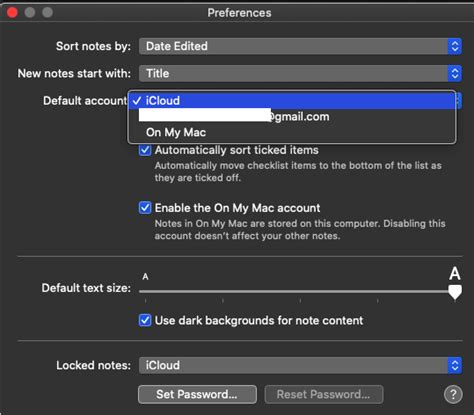Choose the gmail.com account option
The image size is (474, 415).
pos(292,117)
